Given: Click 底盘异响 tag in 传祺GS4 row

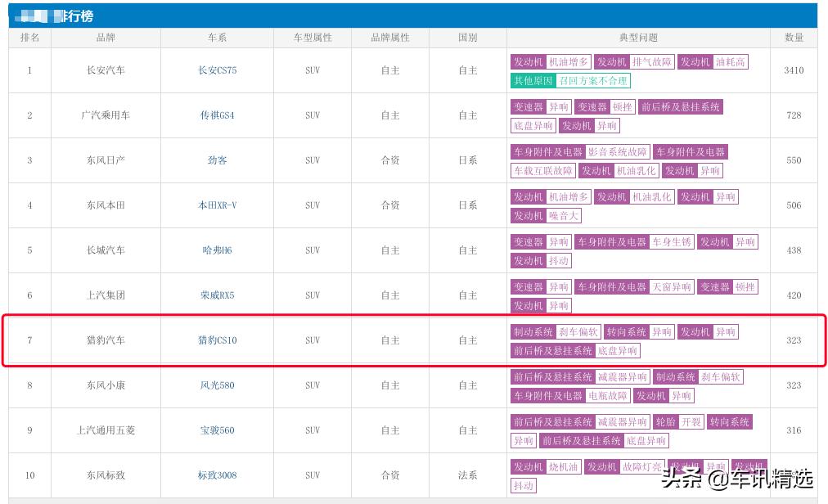Looking at the screenshot, I should 533,126.
